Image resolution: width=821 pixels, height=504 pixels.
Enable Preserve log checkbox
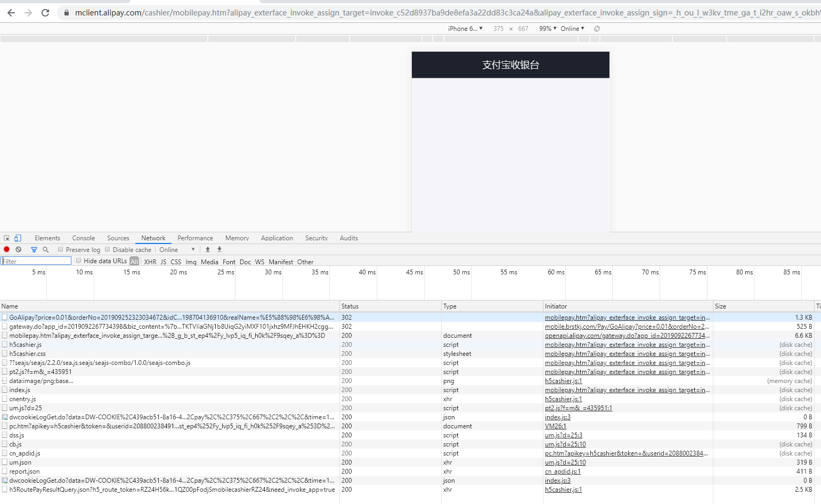[x=61, y=249]
